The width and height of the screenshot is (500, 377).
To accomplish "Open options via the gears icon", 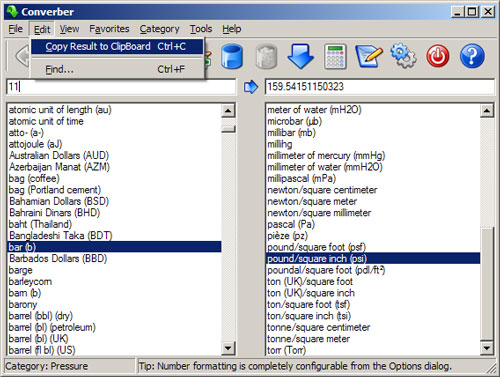I will (x=403, y=55).
